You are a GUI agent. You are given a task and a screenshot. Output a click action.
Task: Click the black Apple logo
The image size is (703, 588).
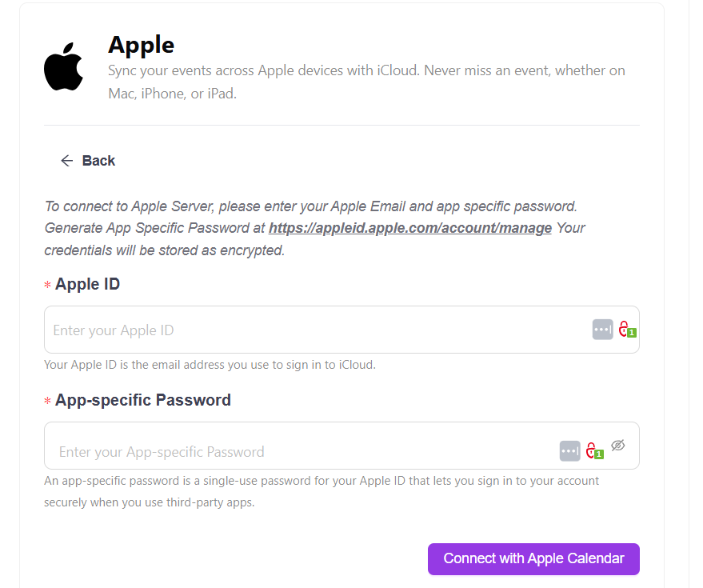point(64,66)
